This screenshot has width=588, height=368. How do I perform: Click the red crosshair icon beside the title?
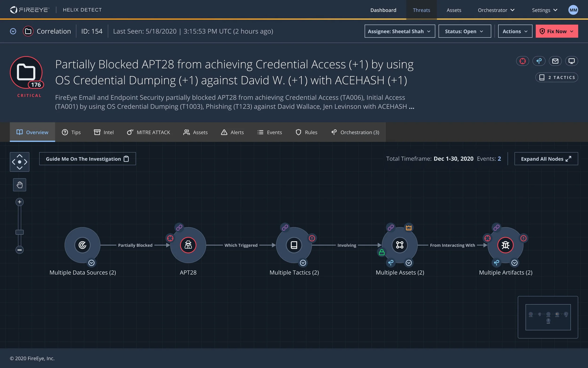coord(522,61)
